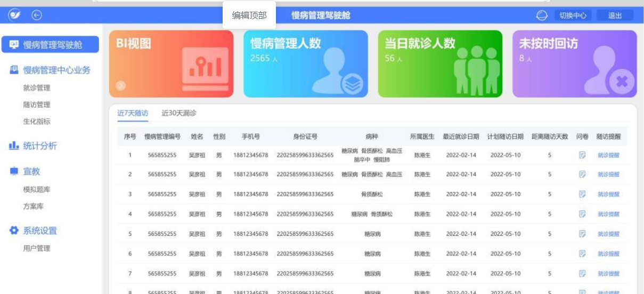Open the 未按时回访 purple card
Screen dimensions: 644x294
[574, 64]
